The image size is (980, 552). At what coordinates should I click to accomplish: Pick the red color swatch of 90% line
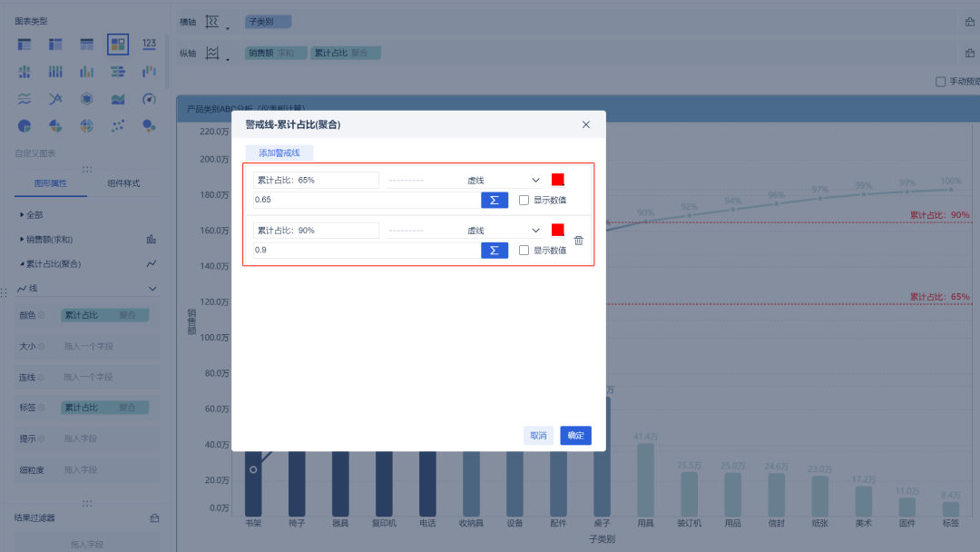coord(558,230)
